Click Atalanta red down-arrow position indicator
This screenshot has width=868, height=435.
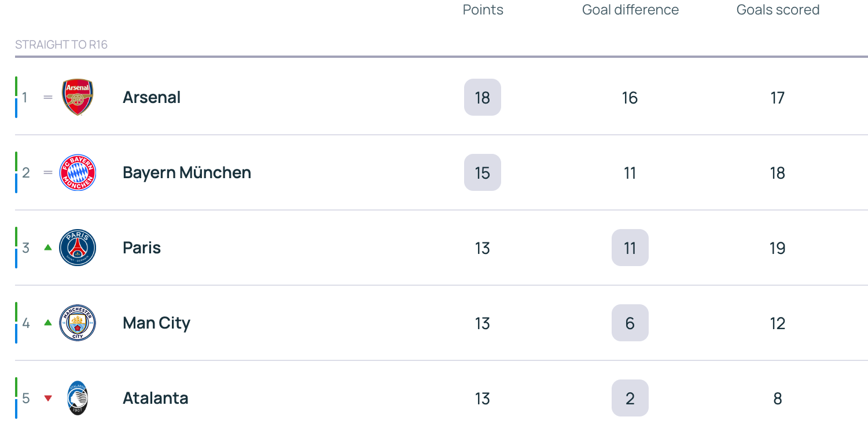[48, 398]
